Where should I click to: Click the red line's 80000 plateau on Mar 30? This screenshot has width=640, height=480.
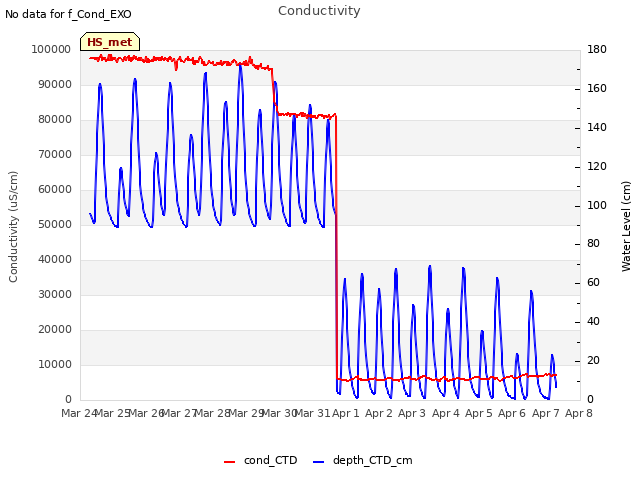click(x=306, y=116)
